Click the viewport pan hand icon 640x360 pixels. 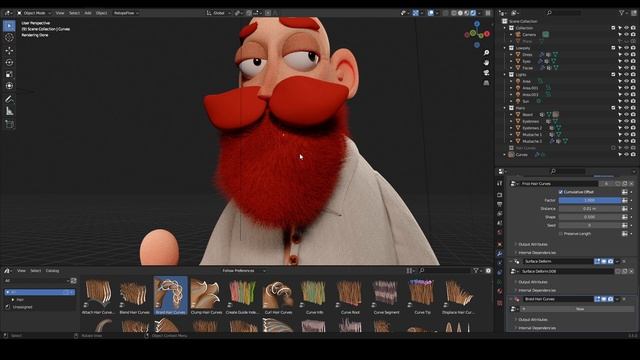(x=486, y=62)
